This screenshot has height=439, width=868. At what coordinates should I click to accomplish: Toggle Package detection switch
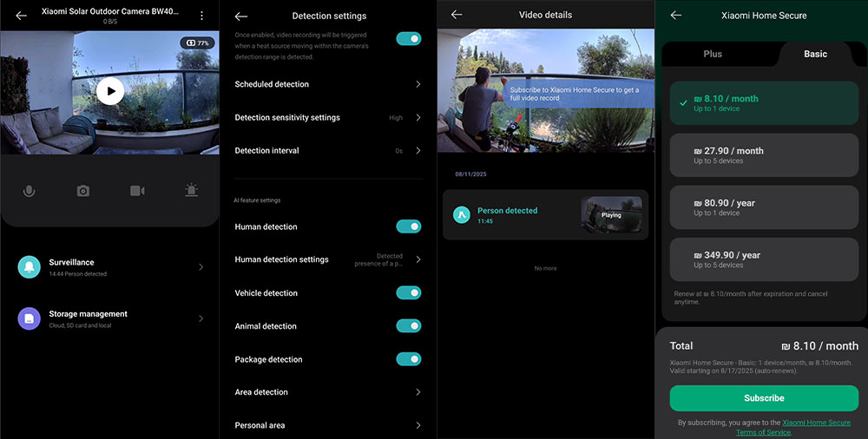pos(408,359)
